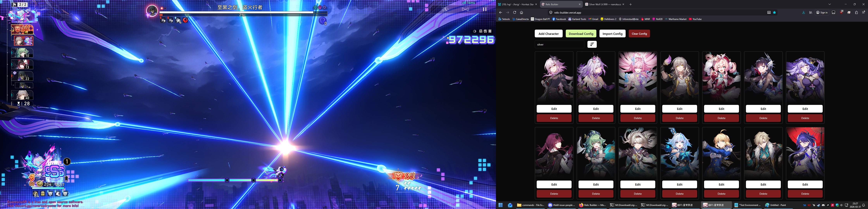Open the Firefox application menu hamburger
The height and width of the screenshot is (209, 868).
pyautogui.click(x=863, y=12)
